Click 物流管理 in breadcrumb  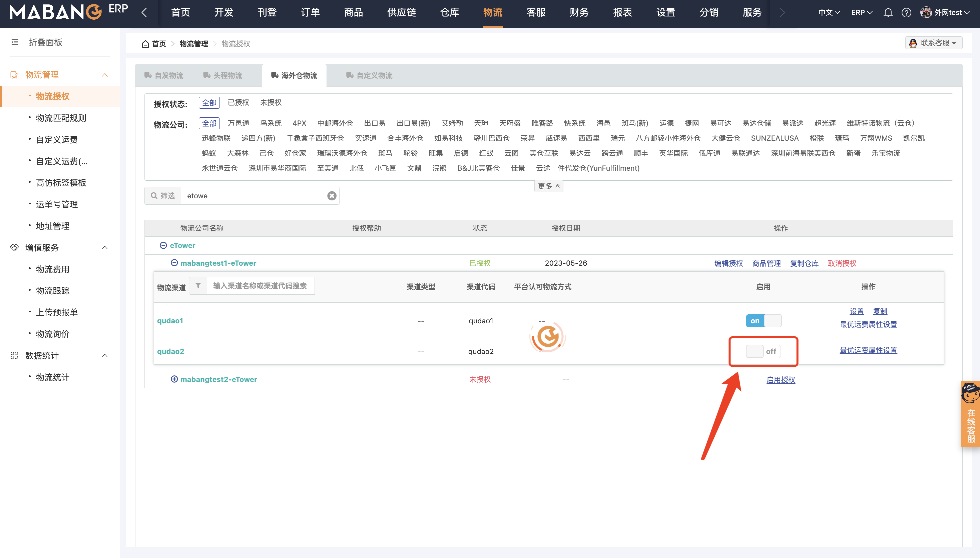point(193,44)
